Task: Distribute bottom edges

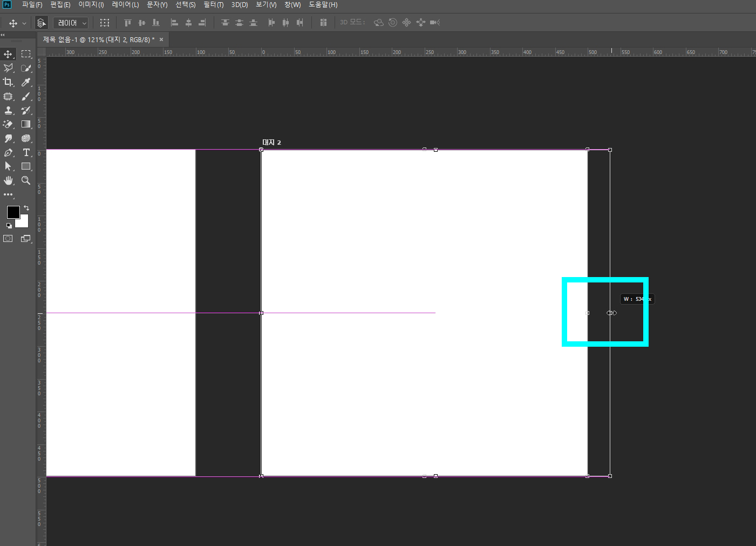Action: 253,23
